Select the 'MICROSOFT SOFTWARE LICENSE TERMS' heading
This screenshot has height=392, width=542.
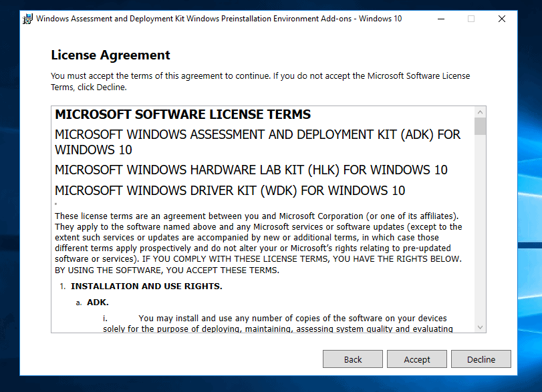coord(182,114)
